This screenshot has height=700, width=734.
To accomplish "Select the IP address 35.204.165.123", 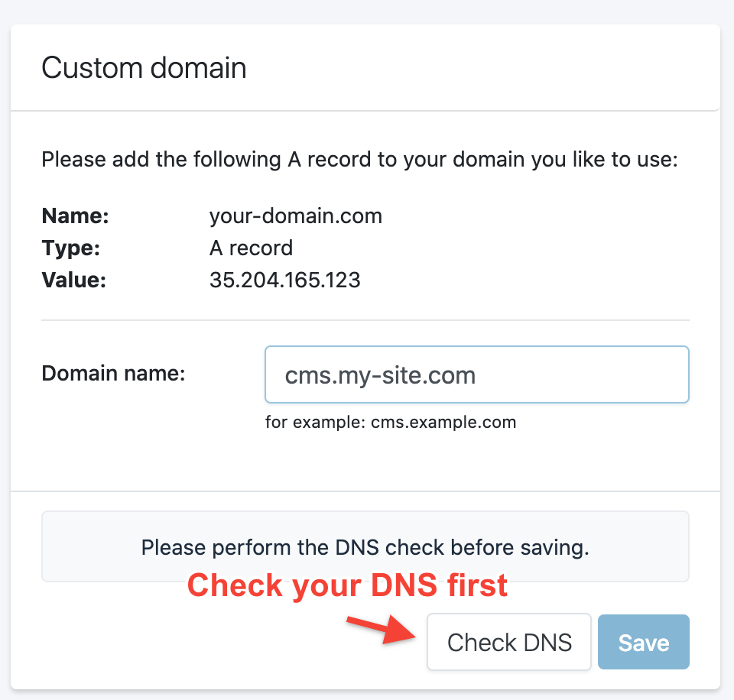I will [284, 280].
